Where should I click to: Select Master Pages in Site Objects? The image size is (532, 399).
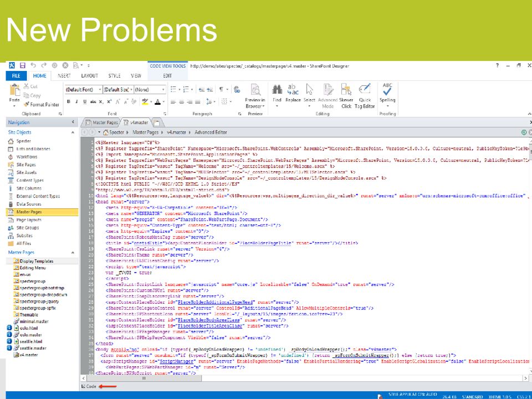point(42,212)
